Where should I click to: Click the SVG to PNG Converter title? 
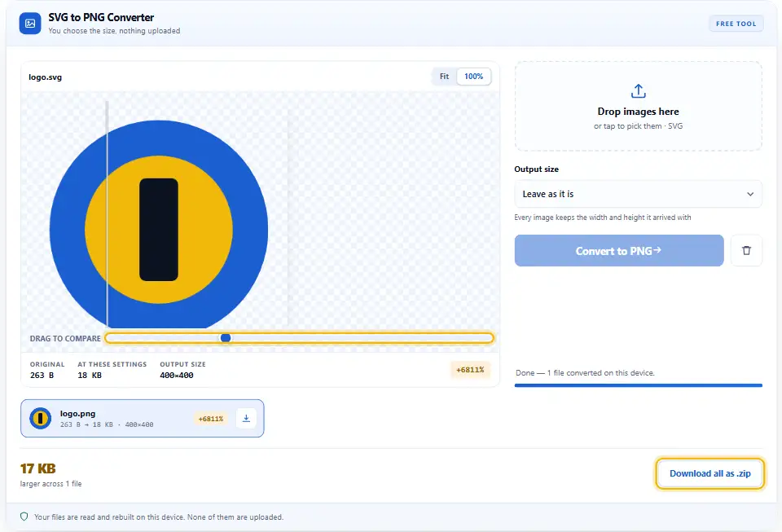[x=101, y=17]
